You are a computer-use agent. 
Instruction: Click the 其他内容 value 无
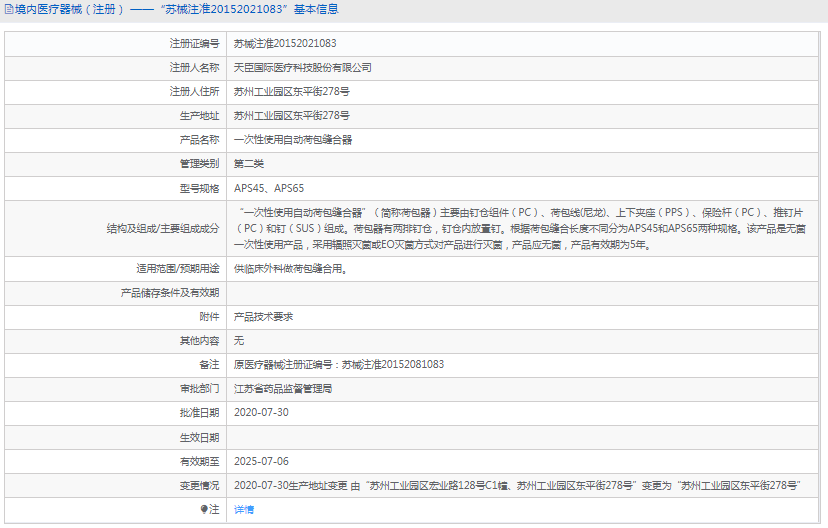pos(239,341)
